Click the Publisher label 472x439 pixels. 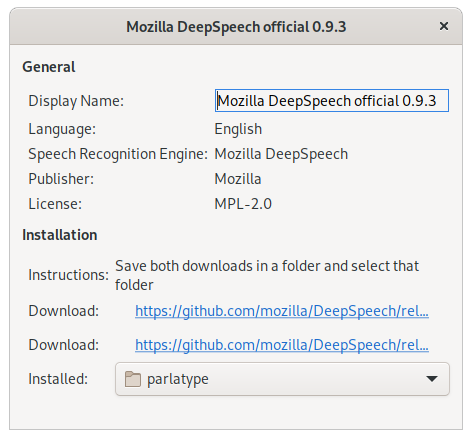pyautogui.click(x=61, y=179)
